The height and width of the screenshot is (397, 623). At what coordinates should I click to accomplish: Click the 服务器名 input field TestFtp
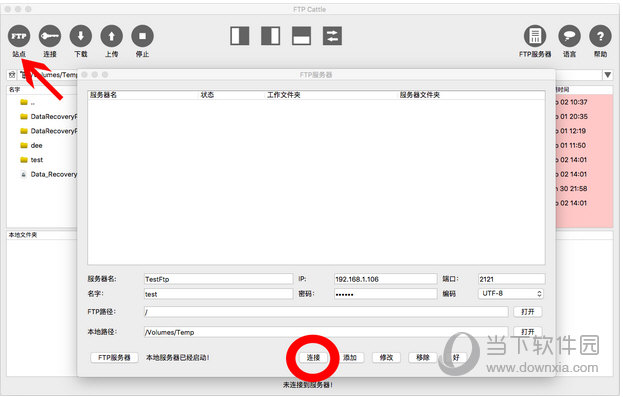219,279
